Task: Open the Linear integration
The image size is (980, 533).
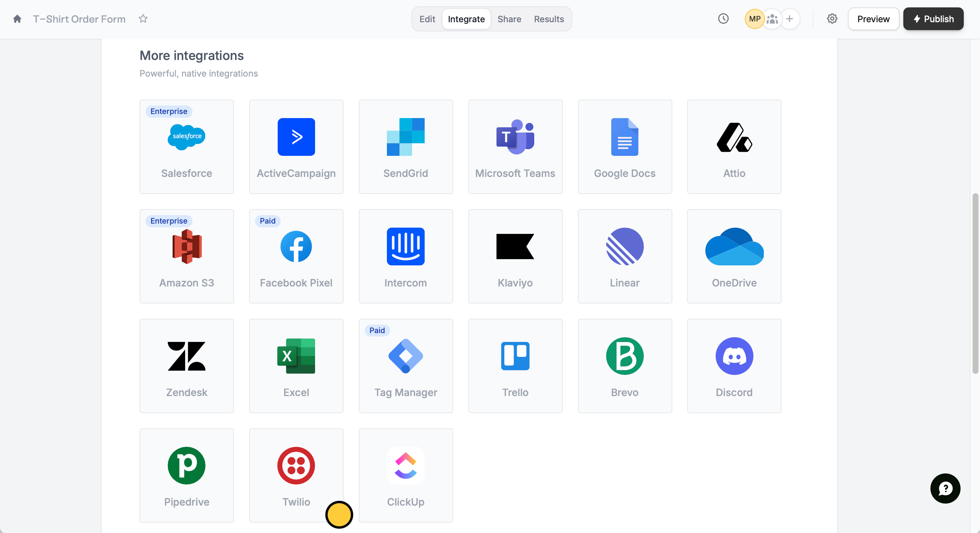Action: 625,256
